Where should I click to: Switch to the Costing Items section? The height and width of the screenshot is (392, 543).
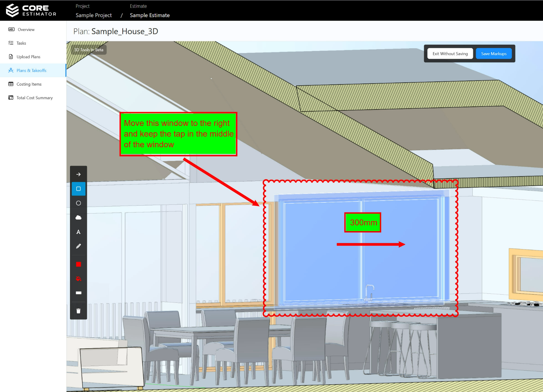point(29,84)
